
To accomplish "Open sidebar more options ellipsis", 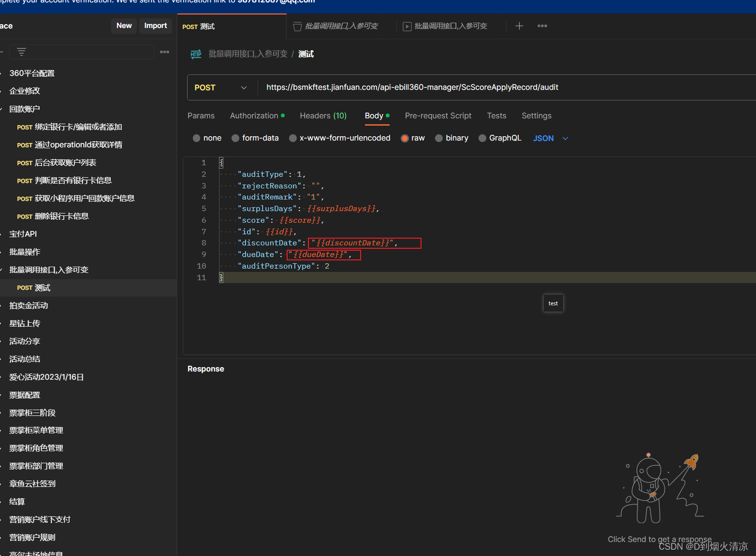I will point(164,52).
